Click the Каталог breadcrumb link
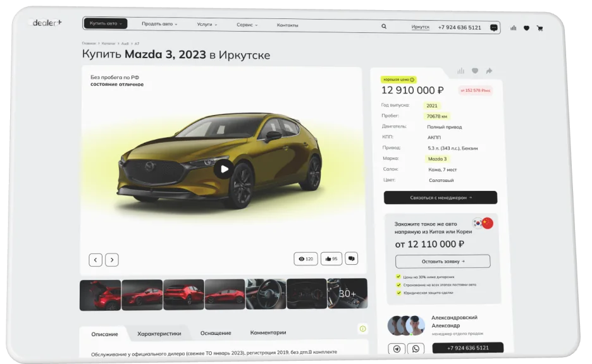The image size is (592, 364). coord(108,44)
